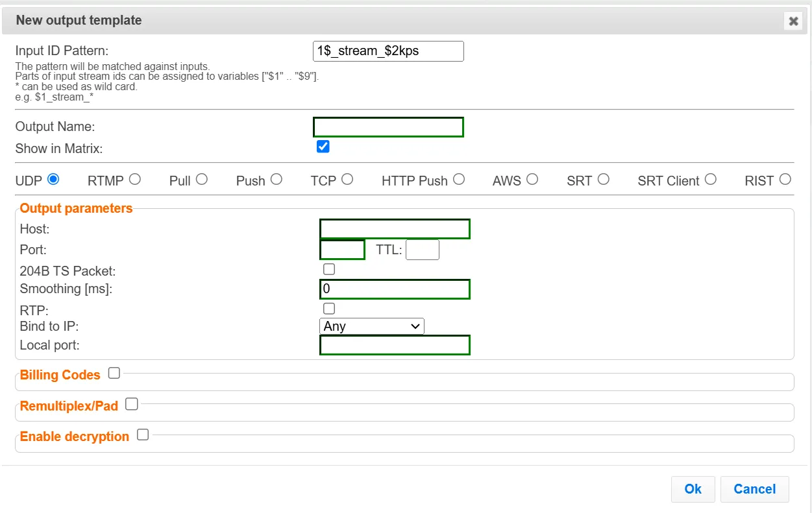Confirm with the Ok button
Viewport: 812px width, 513px height.
(693, 489)
